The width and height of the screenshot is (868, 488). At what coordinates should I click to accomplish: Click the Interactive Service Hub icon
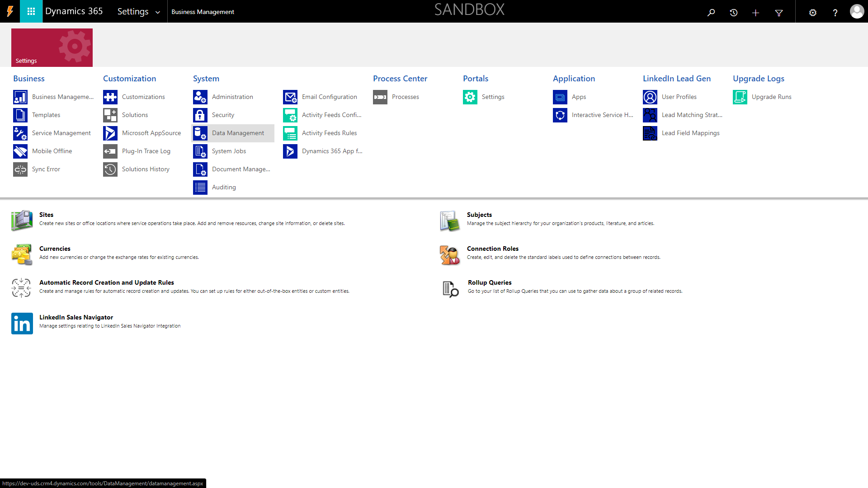(560, 115)
